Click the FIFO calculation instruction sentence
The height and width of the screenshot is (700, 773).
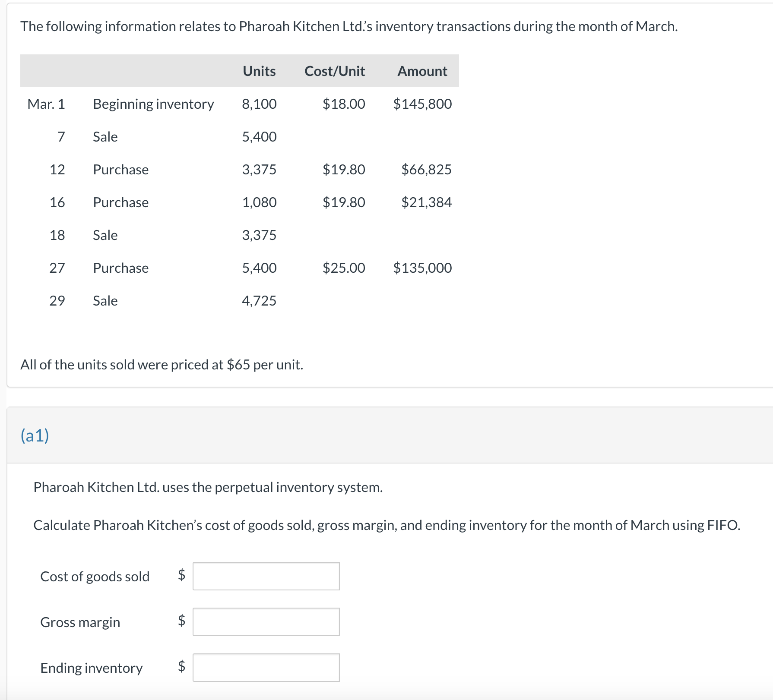click(x=386, y=525)
